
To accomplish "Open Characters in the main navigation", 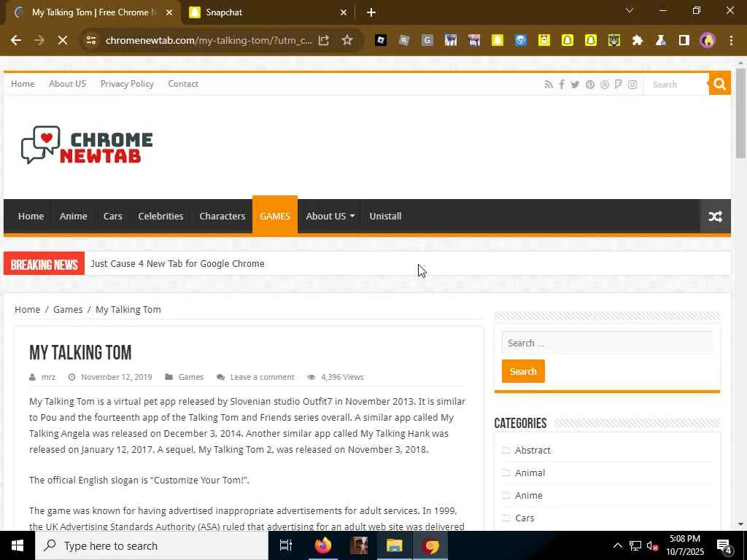I will (222, 216).
